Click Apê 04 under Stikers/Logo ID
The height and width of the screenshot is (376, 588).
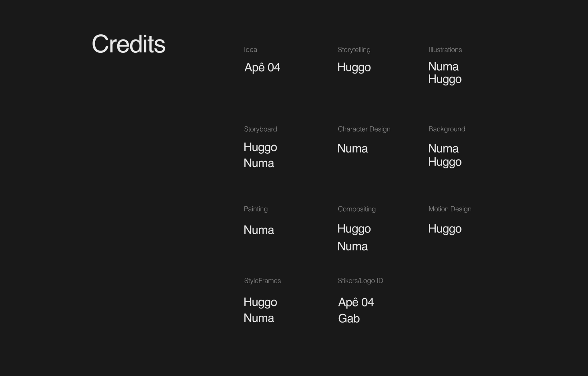(356, 303)
